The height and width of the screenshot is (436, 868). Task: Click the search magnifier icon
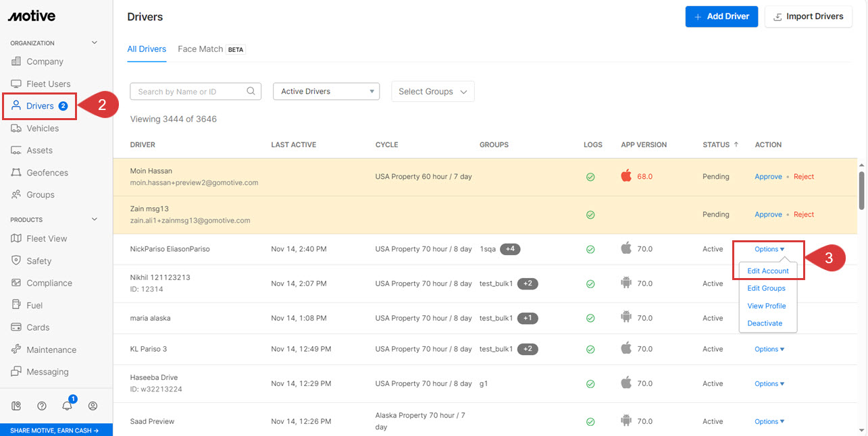pyautogui.click(x=251, y=91)
